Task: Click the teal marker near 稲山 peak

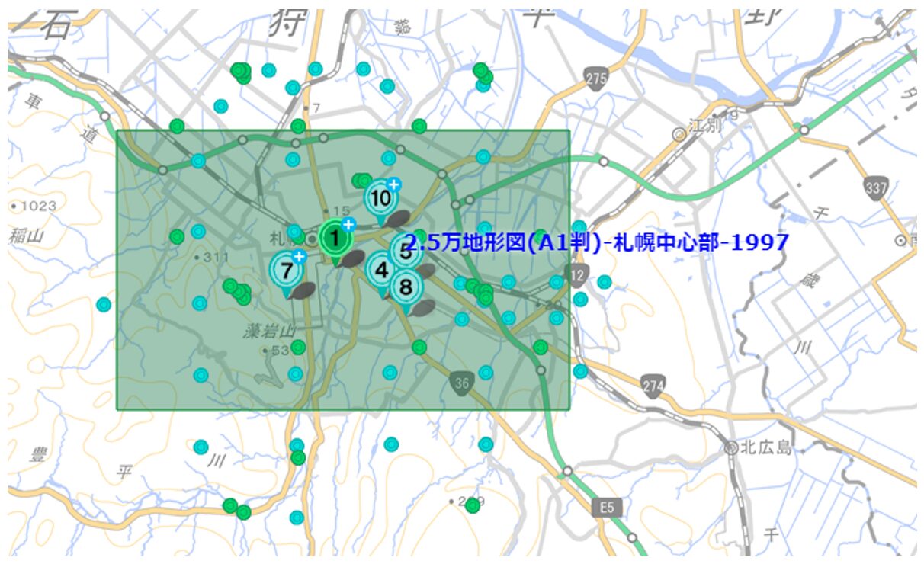Action: tap(104, 305)
